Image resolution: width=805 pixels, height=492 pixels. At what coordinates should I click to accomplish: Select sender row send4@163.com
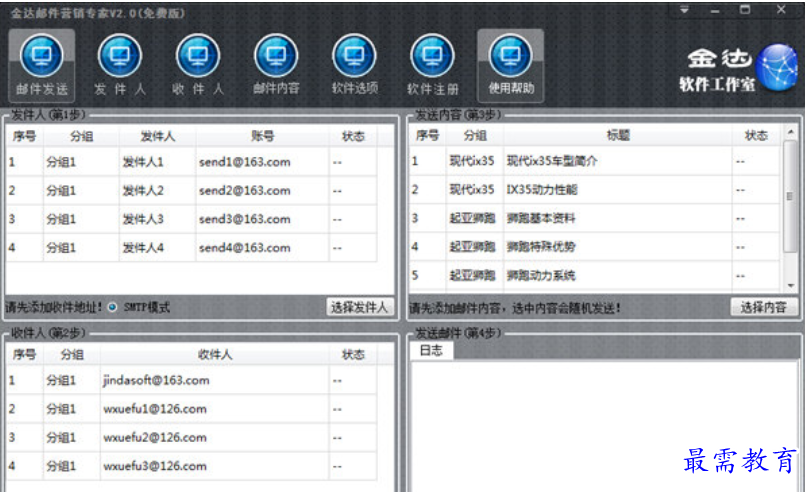[191, 248]
